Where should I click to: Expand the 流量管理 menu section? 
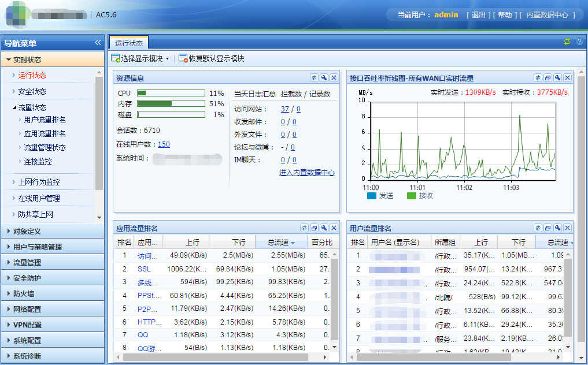[x=53, y=262]
